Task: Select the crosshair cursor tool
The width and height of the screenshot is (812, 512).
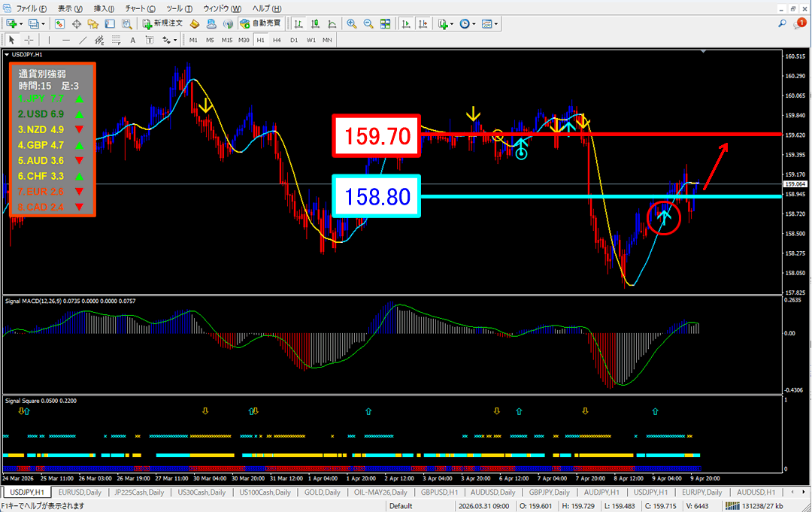Action: 29,40
